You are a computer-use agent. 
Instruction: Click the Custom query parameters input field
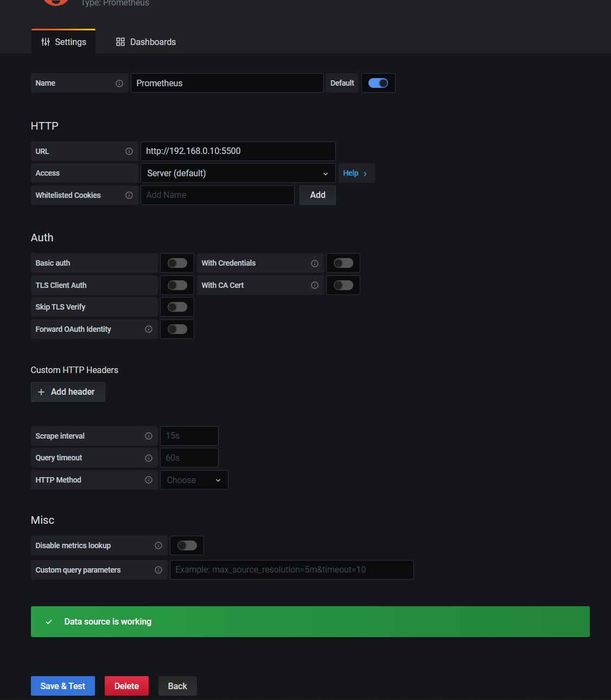[x=292, y=570]
